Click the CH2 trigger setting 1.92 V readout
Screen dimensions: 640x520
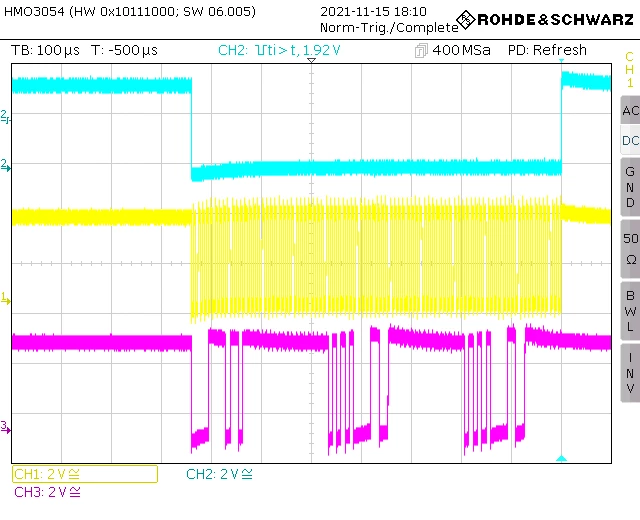tap(279, 50)
